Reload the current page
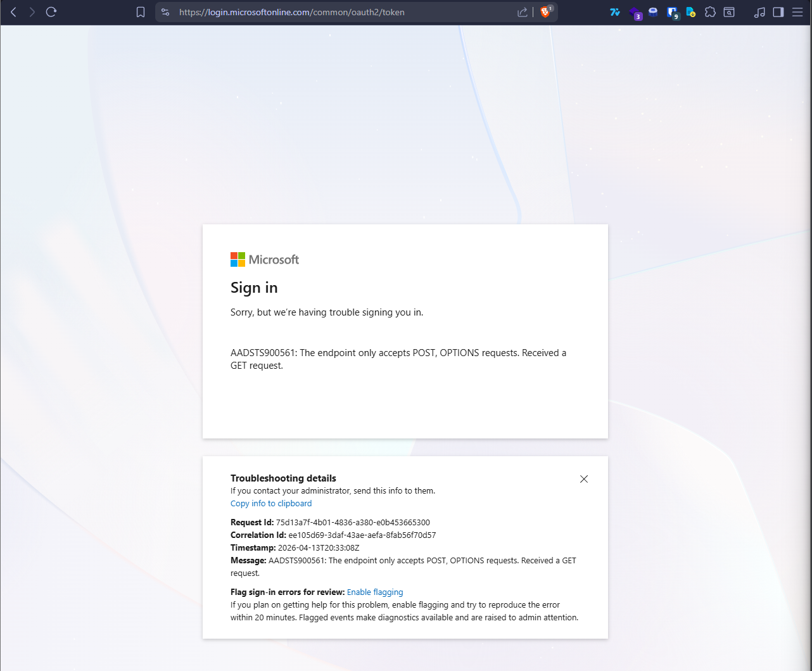Viewport: 812px width, 671px height. pyautogui.click(x=51, y=12)
